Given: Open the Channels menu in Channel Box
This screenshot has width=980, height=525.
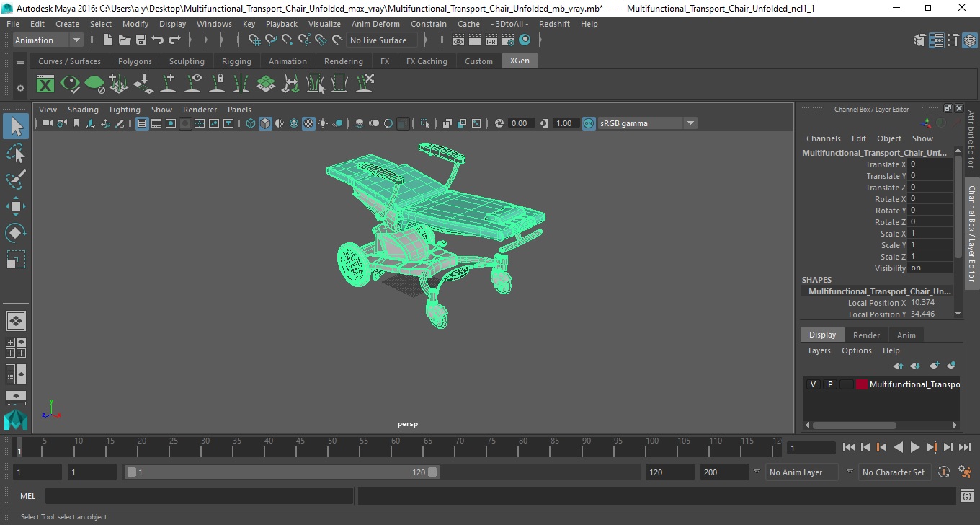Looking at the screenshot, I should 823,138.
